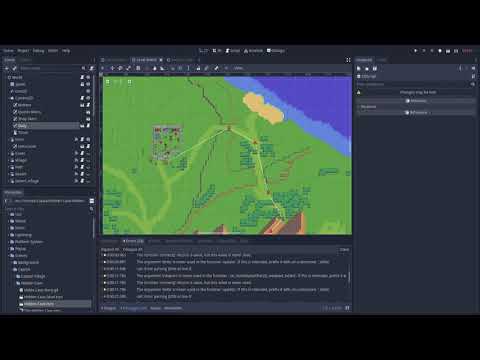Click the Attach Script icon in Scene dock
Screen dimensions: 480x360
pos(92,68)
